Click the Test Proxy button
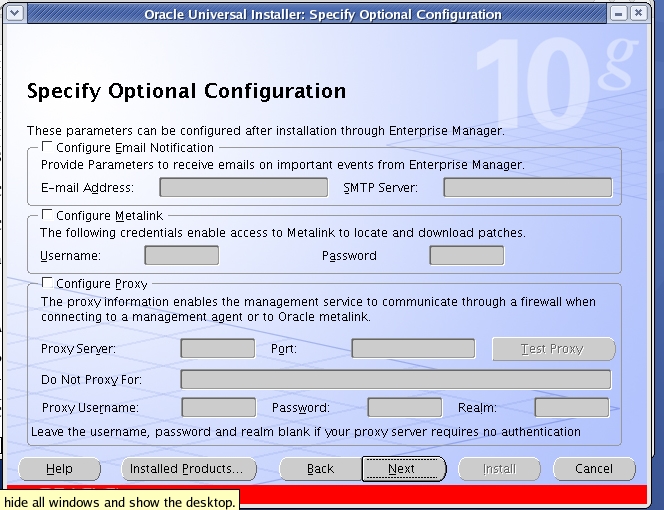This screenshot has height=510, width=664. [x=553, y=349]
